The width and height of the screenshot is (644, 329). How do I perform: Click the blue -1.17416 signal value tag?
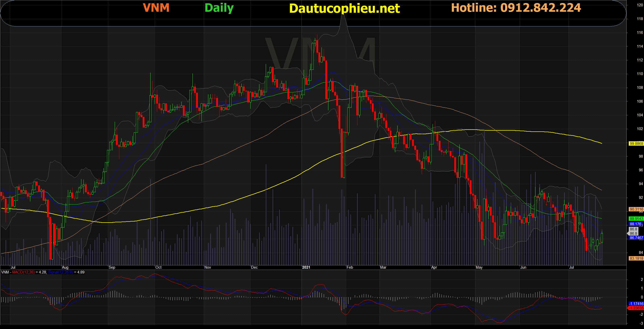pos(636,304)
